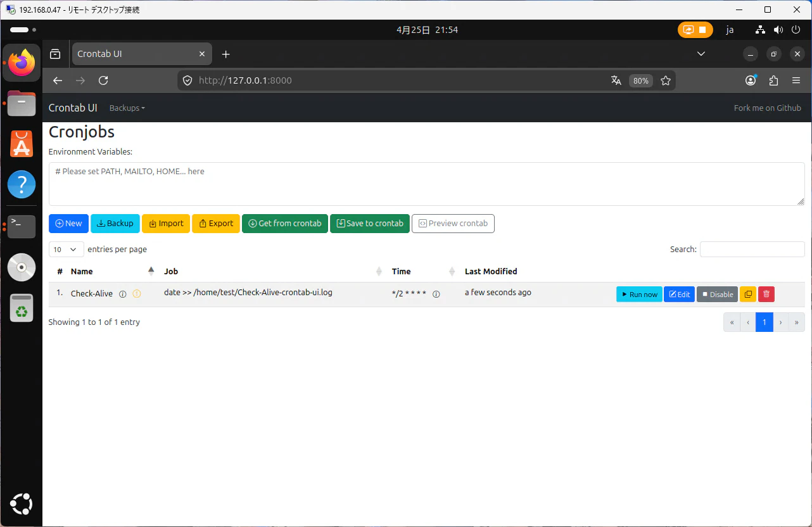Create a job with the New button
The width and height of the screenshot is (812, 527).
(x=68, y=224)
